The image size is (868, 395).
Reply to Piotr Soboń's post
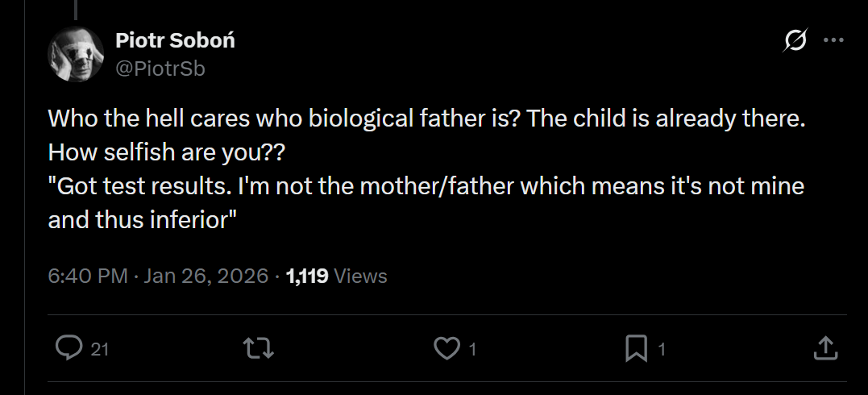pyautogui.click(x=69, y=348)
